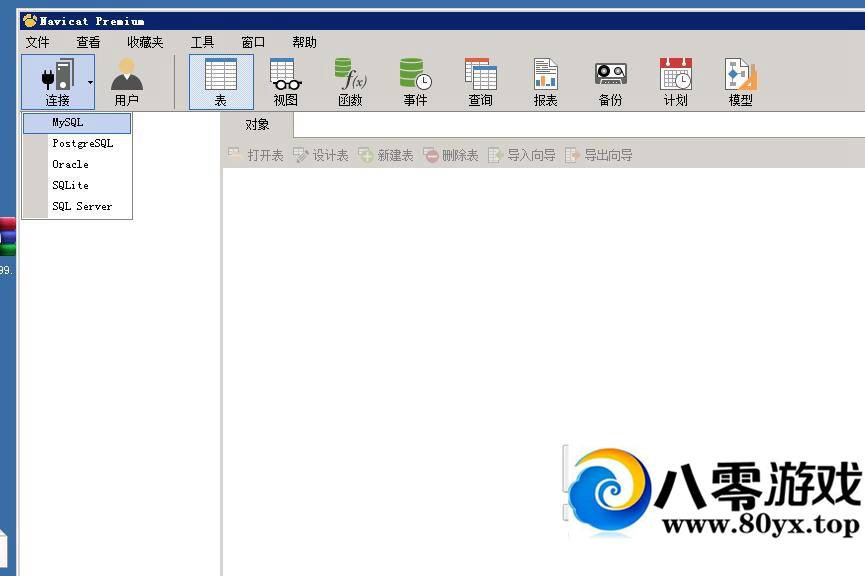This screenshot has height=576, width=865.
Task: Click the 删除表 (Delete Table) button
Action: [451, 155]
